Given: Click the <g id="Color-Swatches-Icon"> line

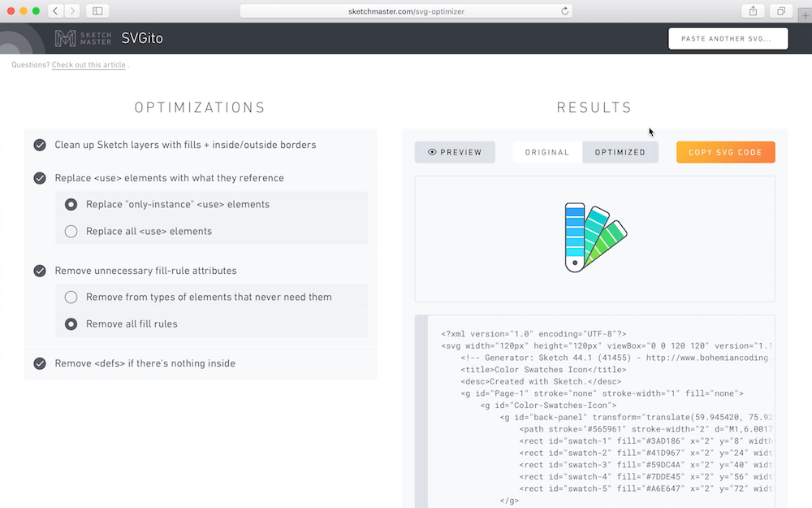Looking at the screenshot, I should (548, 406).
